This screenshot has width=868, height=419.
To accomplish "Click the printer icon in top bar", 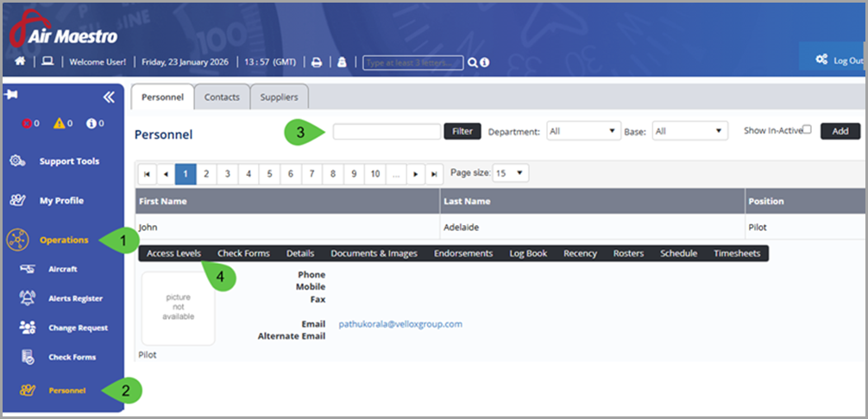I will click(317, 62).
